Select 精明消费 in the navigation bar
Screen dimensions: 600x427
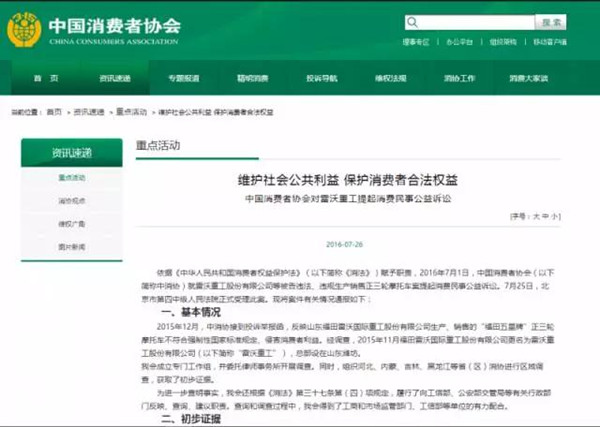click(253, 78)
